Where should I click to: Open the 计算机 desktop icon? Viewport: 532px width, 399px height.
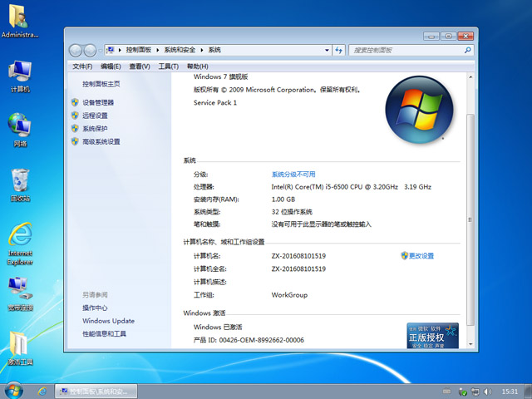(x=20, y=76)
